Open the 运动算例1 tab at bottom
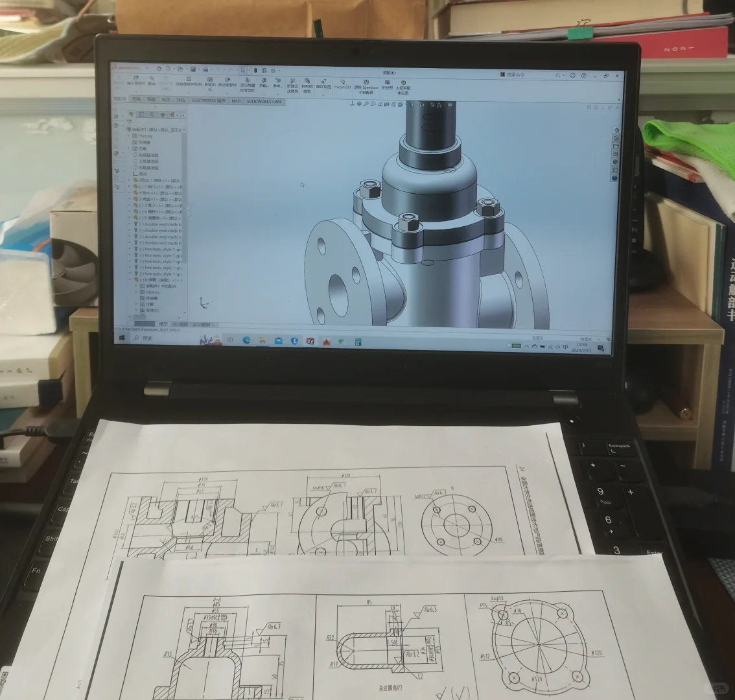Viewport: 735px width, 700px height. coord(202,324)
